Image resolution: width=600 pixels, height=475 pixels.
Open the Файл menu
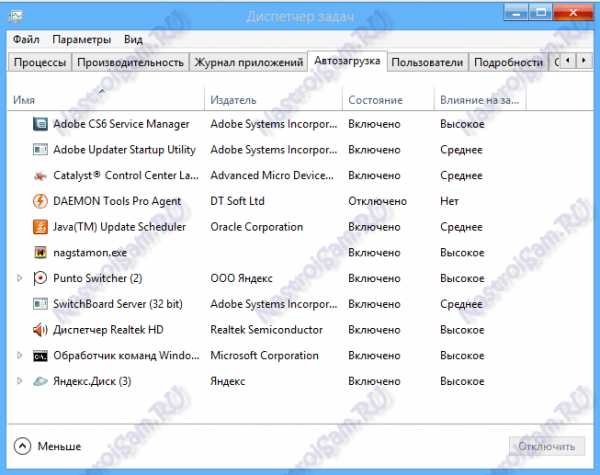26,39
